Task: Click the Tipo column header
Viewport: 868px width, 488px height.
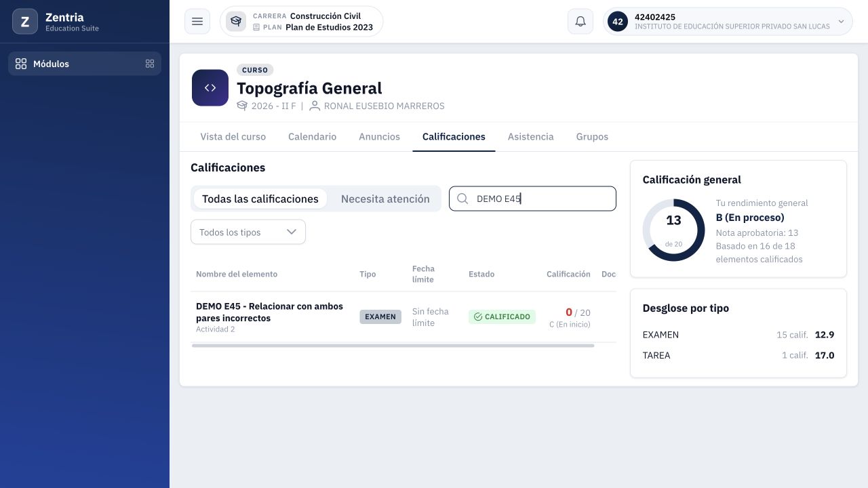Action: pyautogui.click(x=368, y=274)
